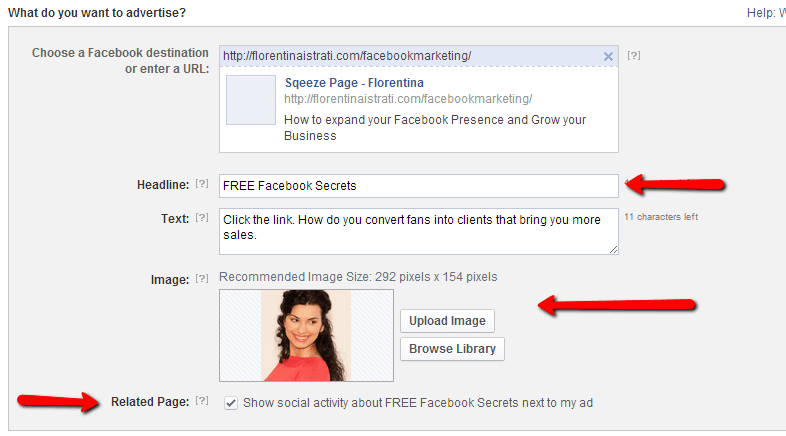Open the Sqeeze Page - Florentina link

pos(354,83)
